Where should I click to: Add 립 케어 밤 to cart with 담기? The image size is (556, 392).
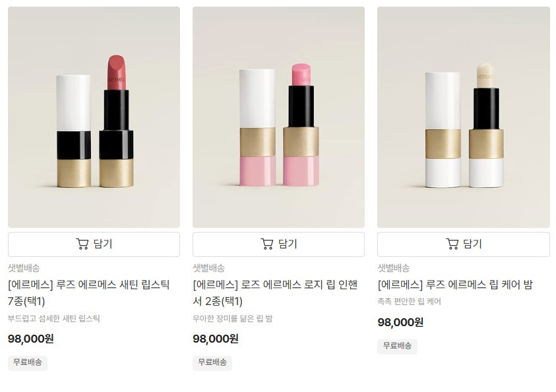coord(464,244)
